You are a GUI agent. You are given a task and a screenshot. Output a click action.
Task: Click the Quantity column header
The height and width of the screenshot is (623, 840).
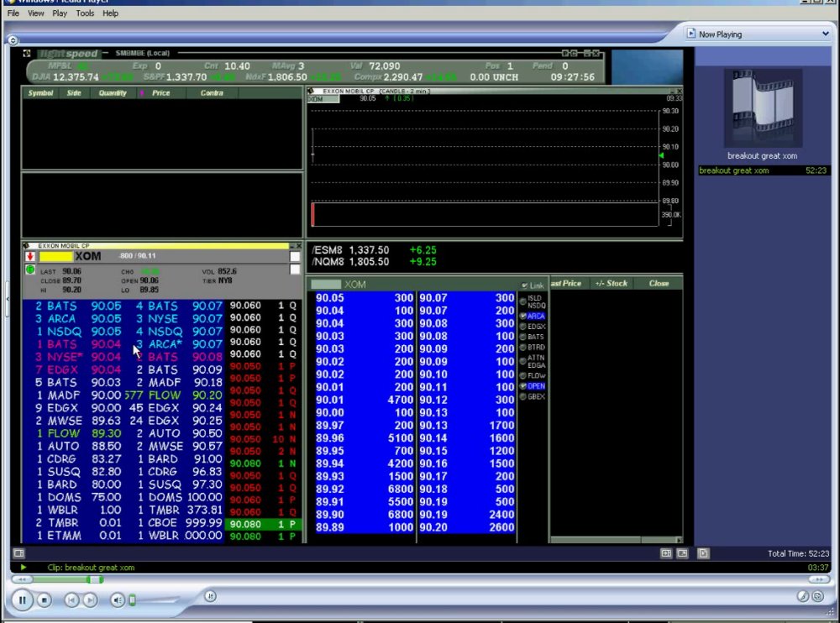pyautogui.click(x=113, y=92)
